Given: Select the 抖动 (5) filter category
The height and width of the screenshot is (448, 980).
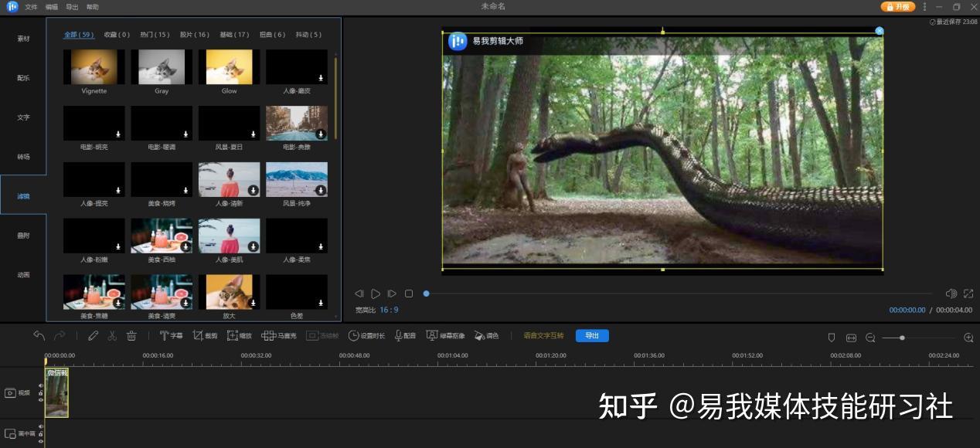Looking at the screenshot, I should tap(308, 35).
